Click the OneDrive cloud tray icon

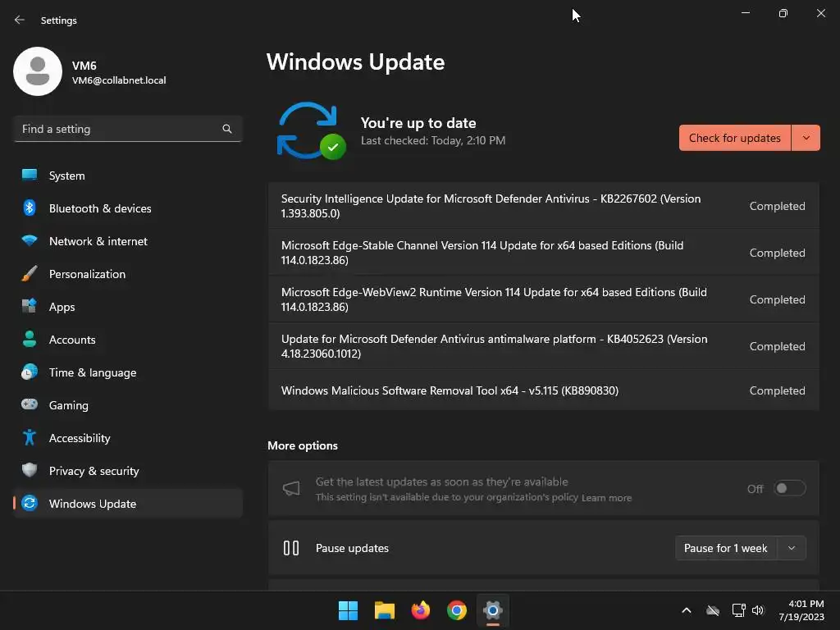coord(713,610)
